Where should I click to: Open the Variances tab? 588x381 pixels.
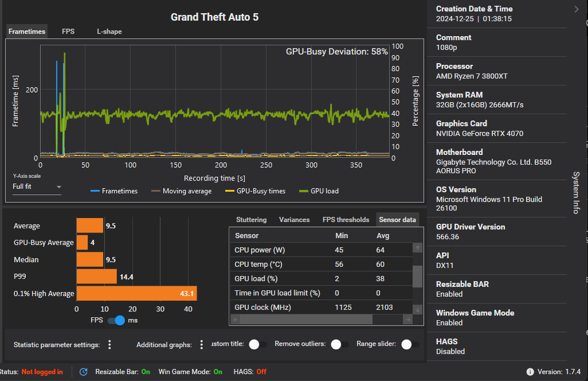(x=295, y=220)
